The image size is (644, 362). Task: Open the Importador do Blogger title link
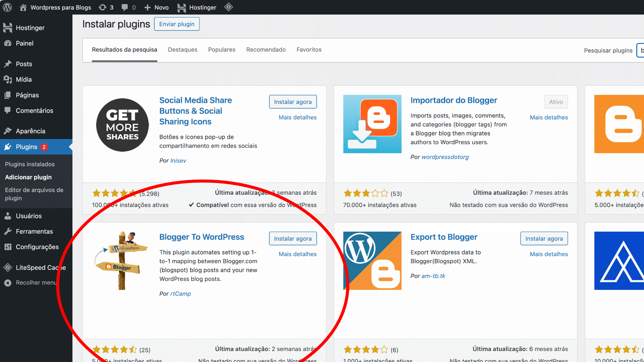[454, 100]
